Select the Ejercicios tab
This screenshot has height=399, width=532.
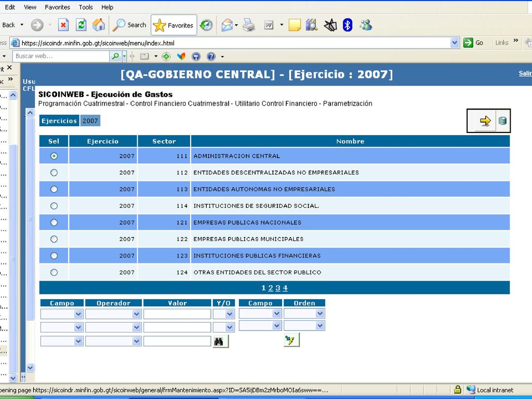pyautogui.click(x=59, y=121)
